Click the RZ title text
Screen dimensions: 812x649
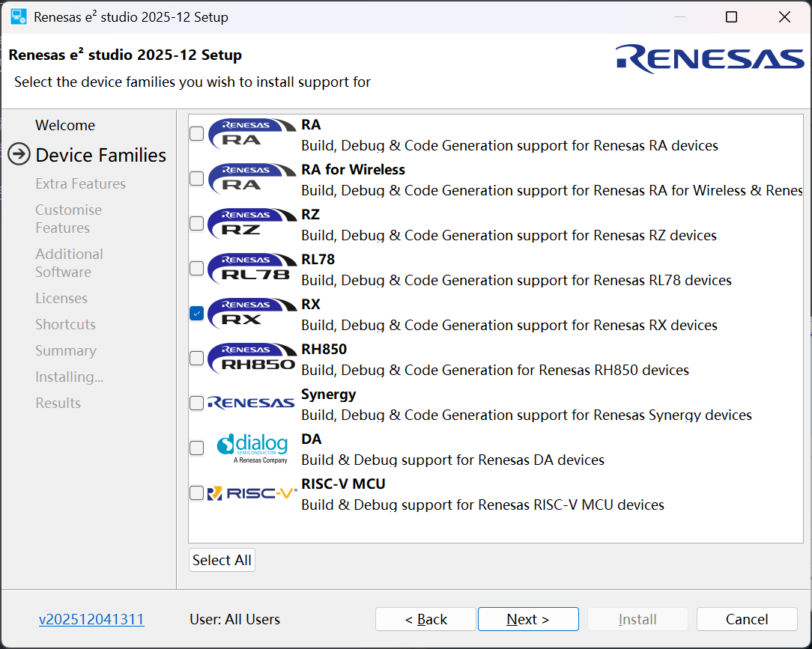311,214
